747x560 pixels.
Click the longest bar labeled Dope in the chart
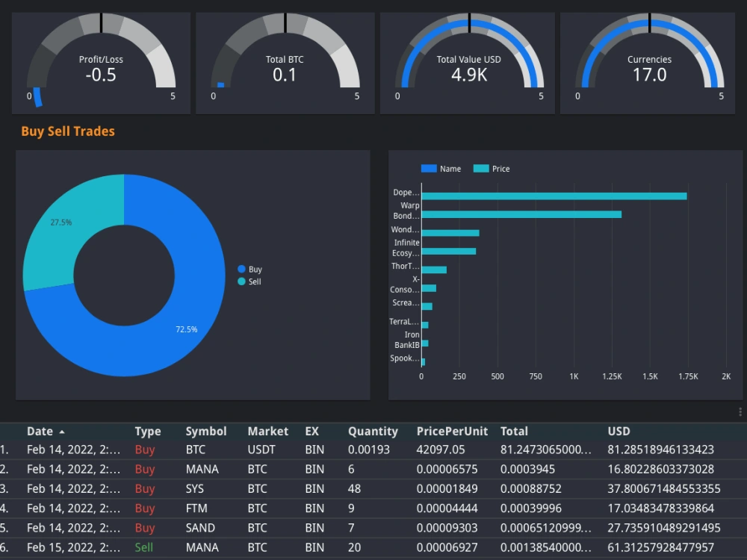point(553,195)
